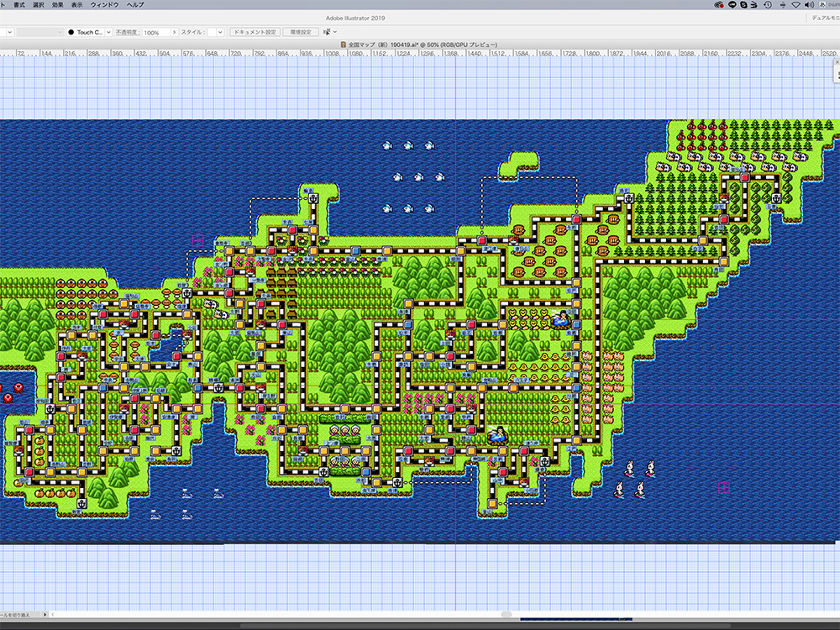Click the Japanese input あ icon
The width and height of the screenshot is (840, 630).
823,5
